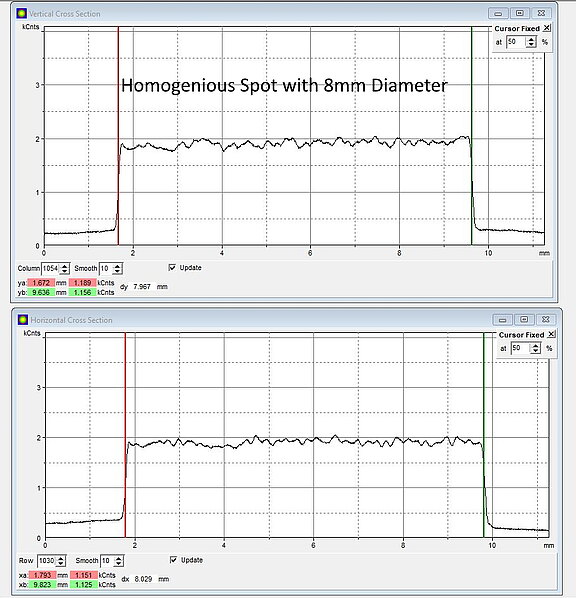
Task: Adjust cursor percent spinner in Vertical Cross Section
Action: [531, 42]
